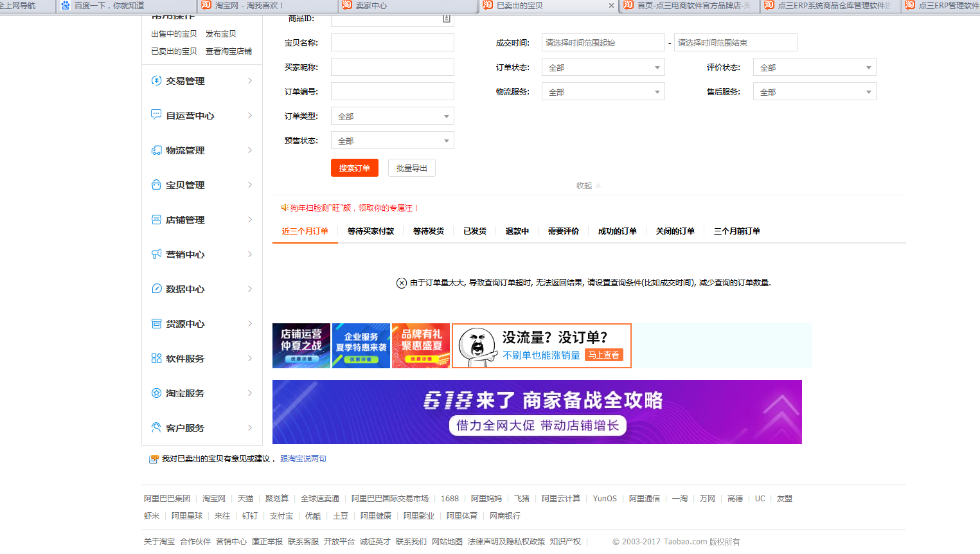The width and height of the screenshot is (980, 554).
Task: Click the error X icon in timeout message
Action: click(402, 283)
